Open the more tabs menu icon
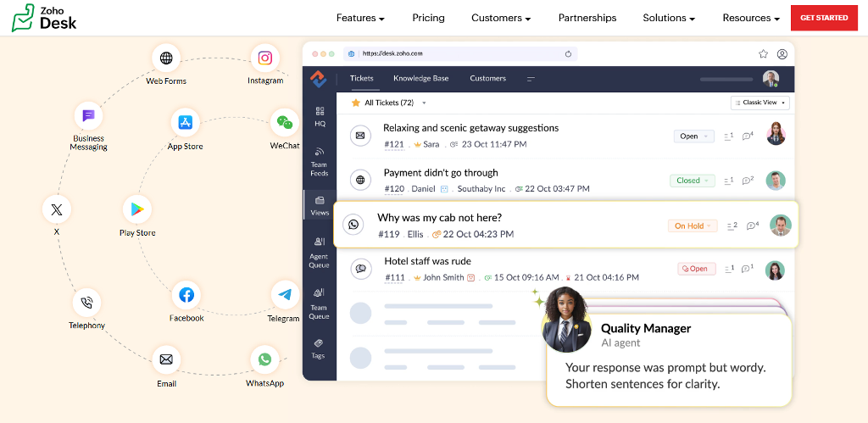Viewport: 868px width, 423px height. click(531, 79)
